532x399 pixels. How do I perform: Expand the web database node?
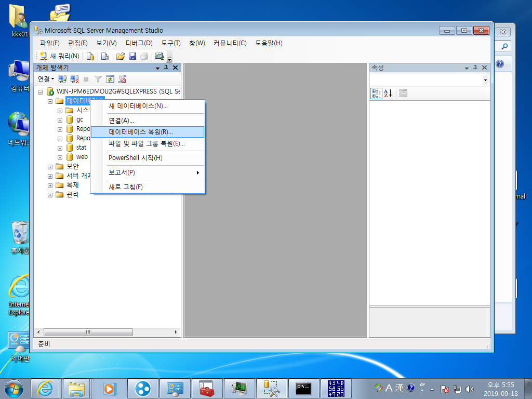point(60,157)
